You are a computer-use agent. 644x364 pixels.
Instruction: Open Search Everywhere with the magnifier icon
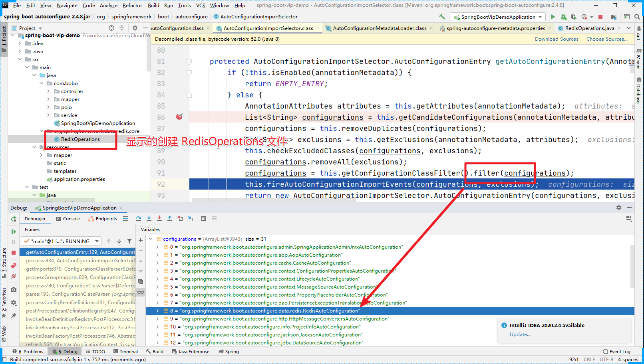[x=637, y=17]
